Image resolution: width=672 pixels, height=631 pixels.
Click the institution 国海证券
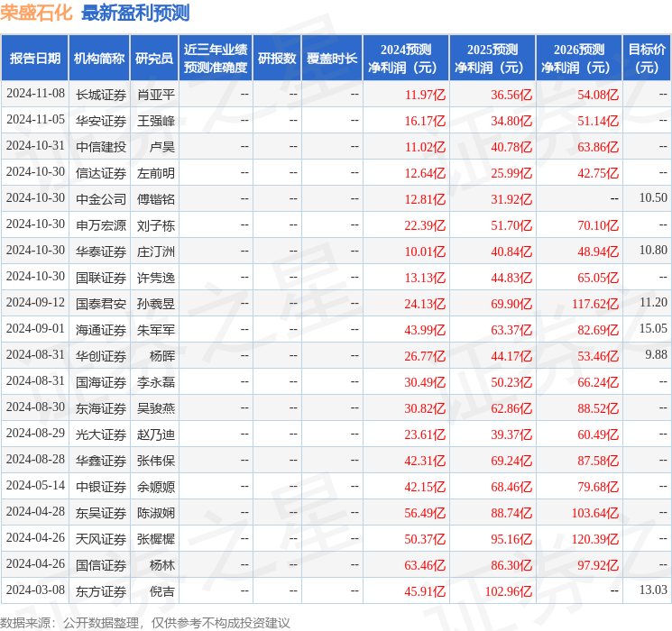click(101, 382)
